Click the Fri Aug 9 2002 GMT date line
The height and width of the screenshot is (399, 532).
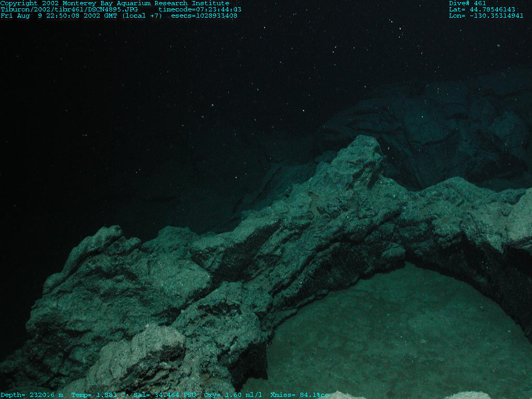[x=82, y=16]
